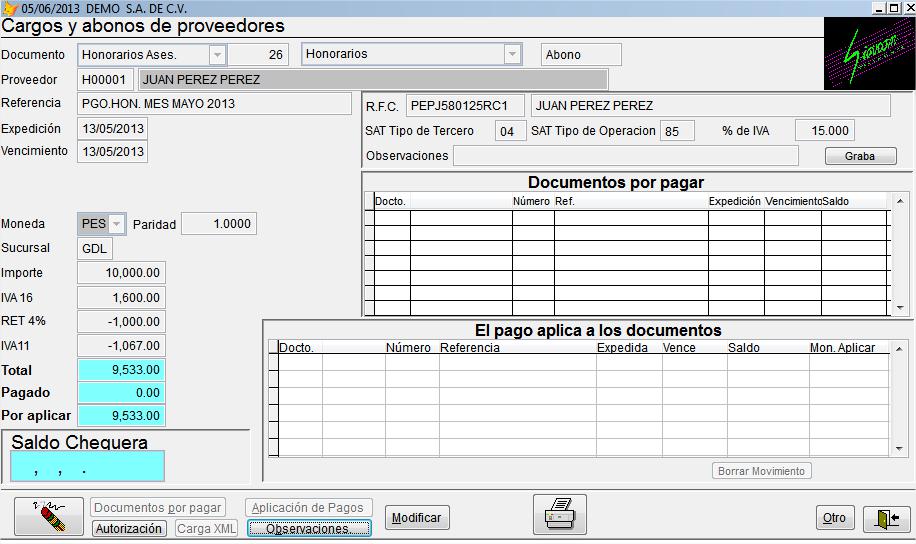Click the Por aplicar field 9,533.00
The width and height of the screenshot is (916, 544).
(x=122, y=415)
